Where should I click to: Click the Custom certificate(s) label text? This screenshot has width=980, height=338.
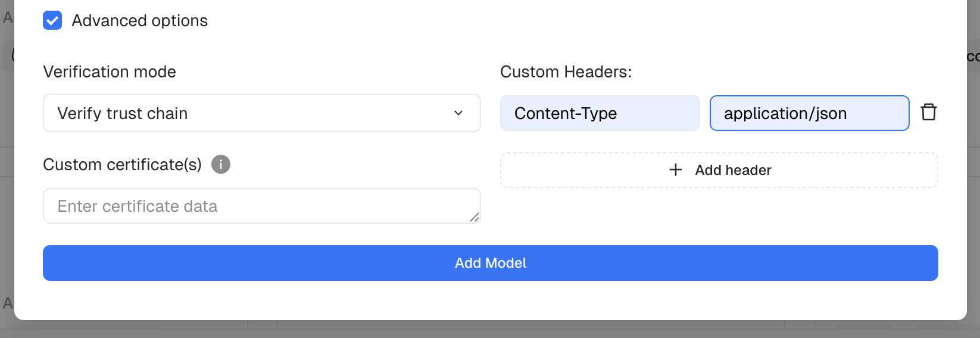[x=123, y=165]
